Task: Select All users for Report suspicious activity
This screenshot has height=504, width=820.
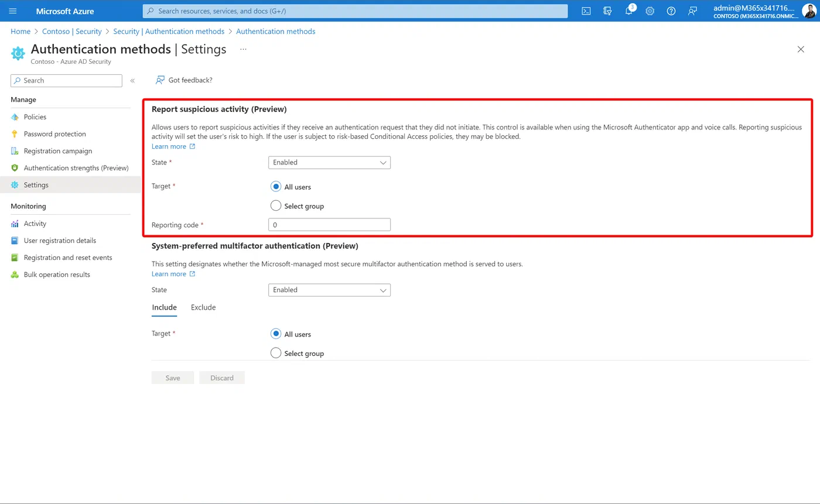Action: tap(276, 187)
